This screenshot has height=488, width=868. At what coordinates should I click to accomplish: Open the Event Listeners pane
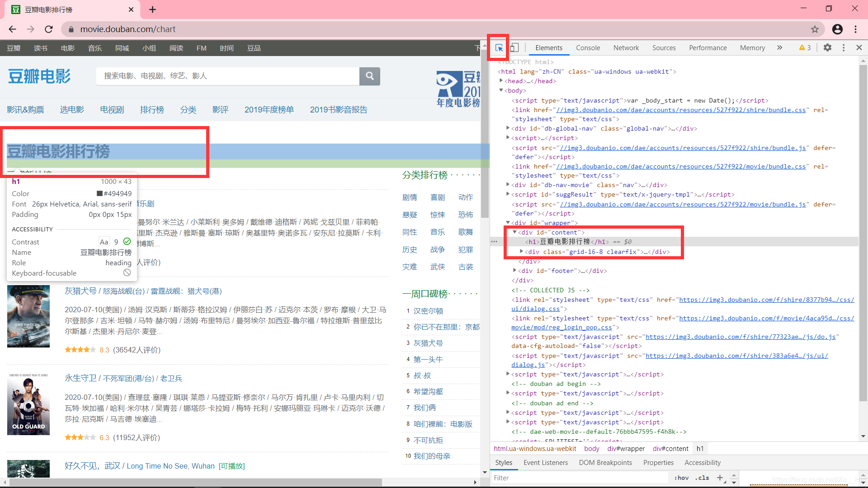point(545,462)
